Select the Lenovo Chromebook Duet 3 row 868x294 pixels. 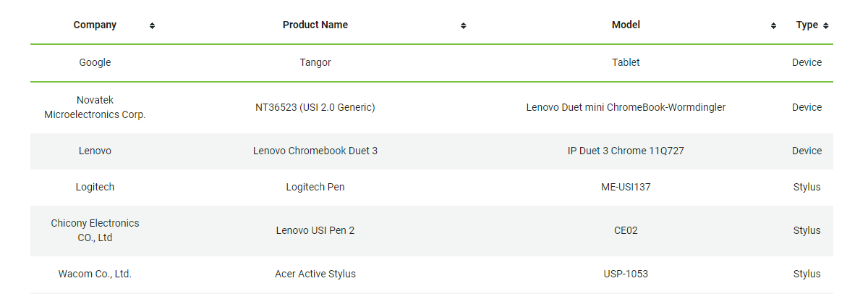point(315,151)
